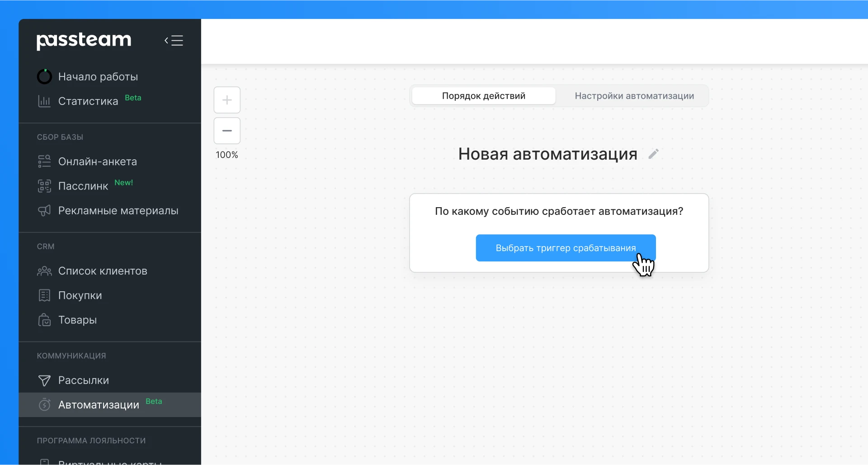Screen dimensions: 868x465
Task: Click the Товары shopping bag icon
Action: 44,320
